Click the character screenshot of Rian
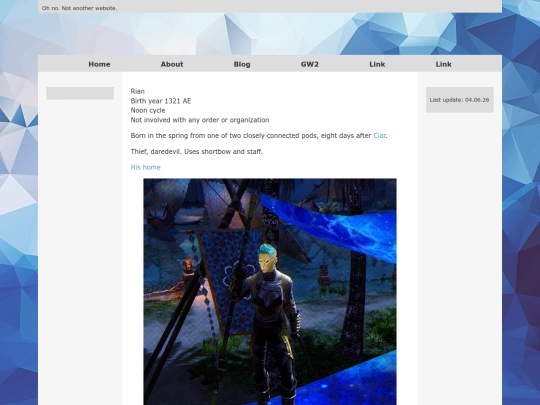The height and width of the screenshot is (405, 540). coord(270,291)
